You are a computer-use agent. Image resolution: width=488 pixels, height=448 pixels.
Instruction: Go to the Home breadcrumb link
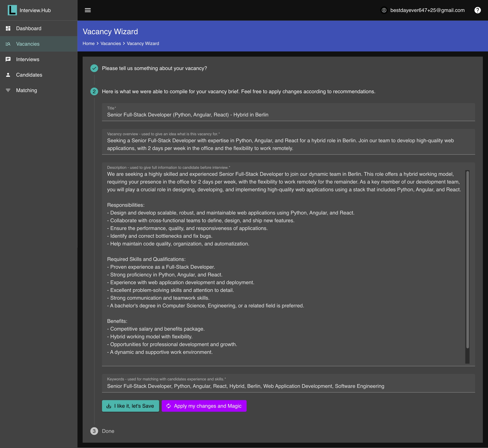tap(89, 44)
